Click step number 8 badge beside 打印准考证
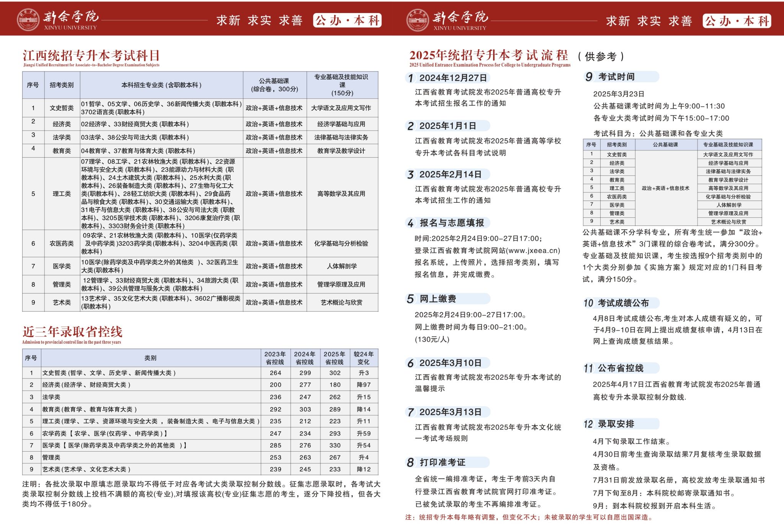The height and width of the screenshot is (532, 784). [x=410, y=462]
